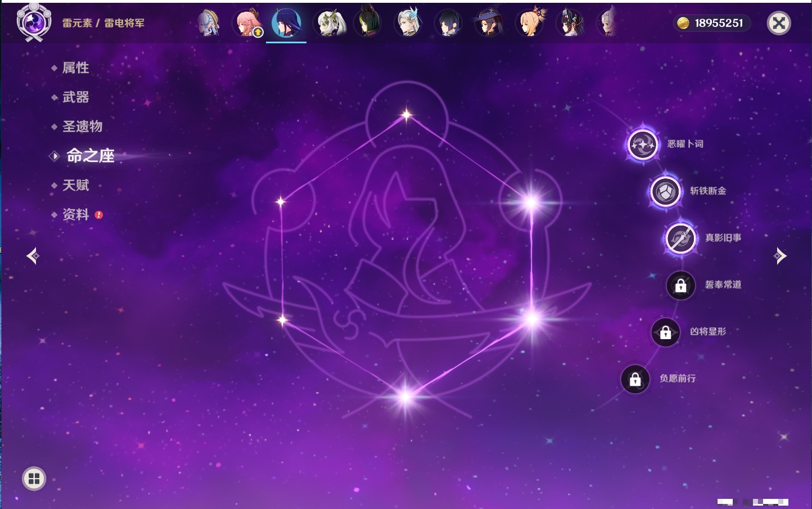The width and height of the screenshot is (812, 509).
Task: Open the 天赋 talents page
Action: 75,185
